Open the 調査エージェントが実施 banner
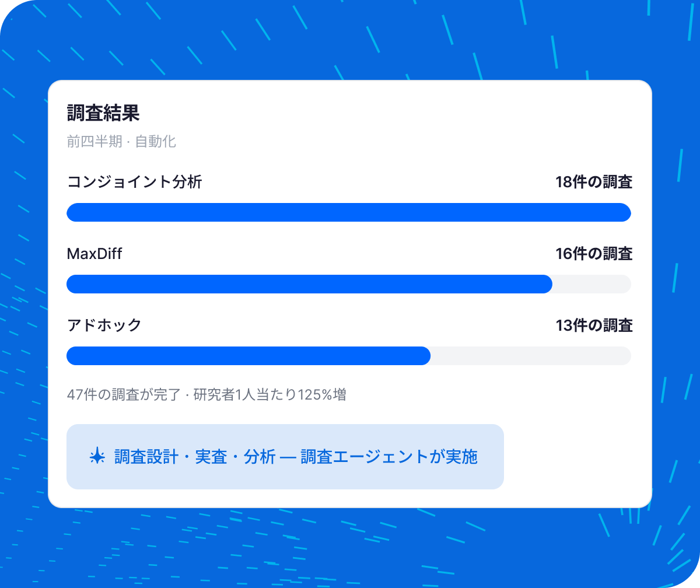 tap(285, 457)
